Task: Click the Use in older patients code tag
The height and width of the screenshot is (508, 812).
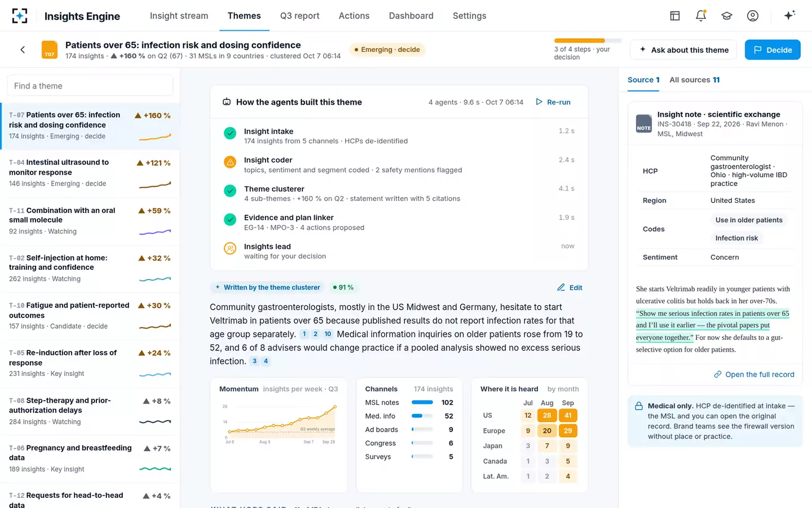Action: [x=749, y=220]
